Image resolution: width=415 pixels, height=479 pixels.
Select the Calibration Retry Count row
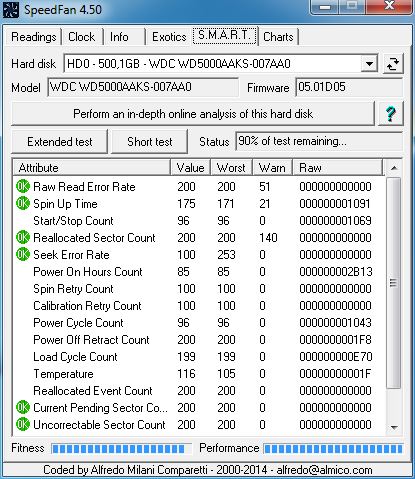[x=199, y=305]
